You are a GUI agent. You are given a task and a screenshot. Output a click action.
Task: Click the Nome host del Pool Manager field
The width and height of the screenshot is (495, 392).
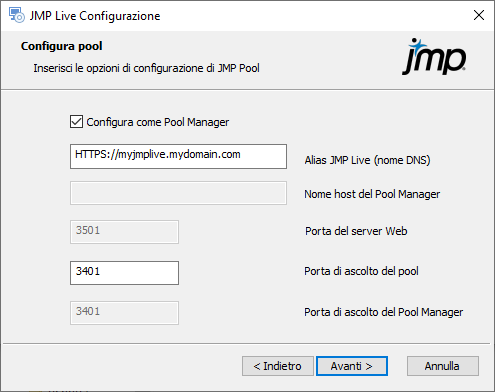tap(178, 193)
